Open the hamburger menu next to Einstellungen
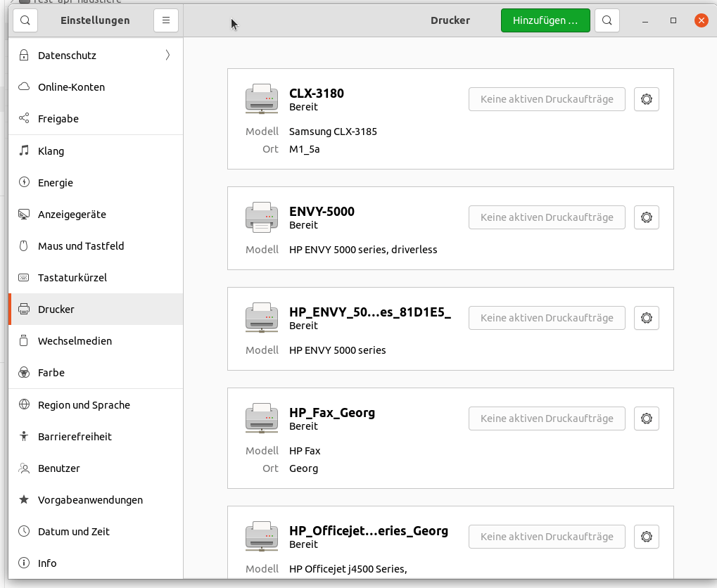 click(166, 20)
